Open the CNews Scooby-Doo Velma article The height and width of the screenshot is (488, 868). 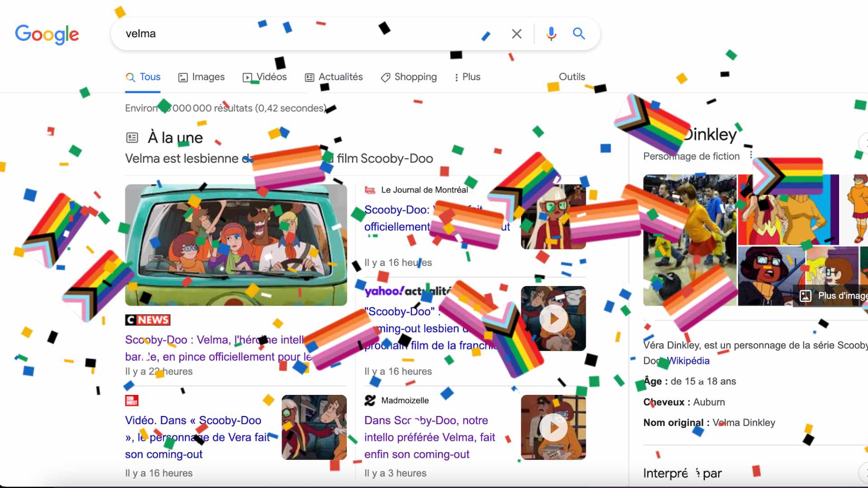(219, 348)
